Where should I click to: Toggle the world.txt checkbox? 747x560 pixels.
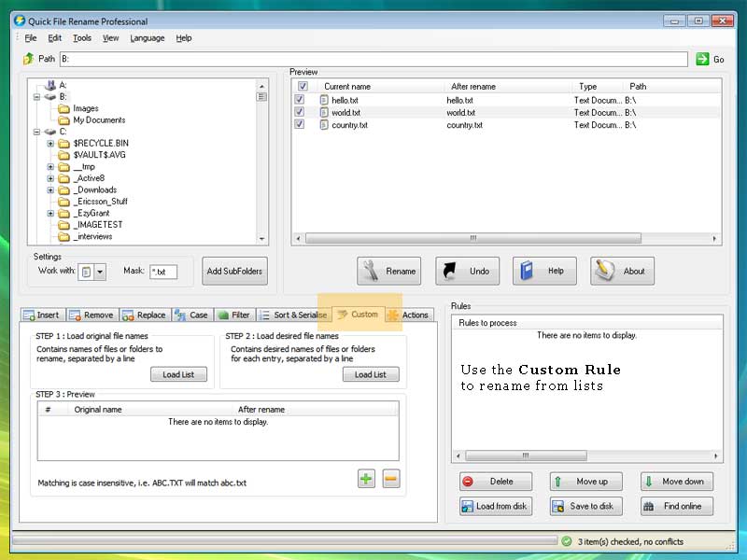(300, 112)
